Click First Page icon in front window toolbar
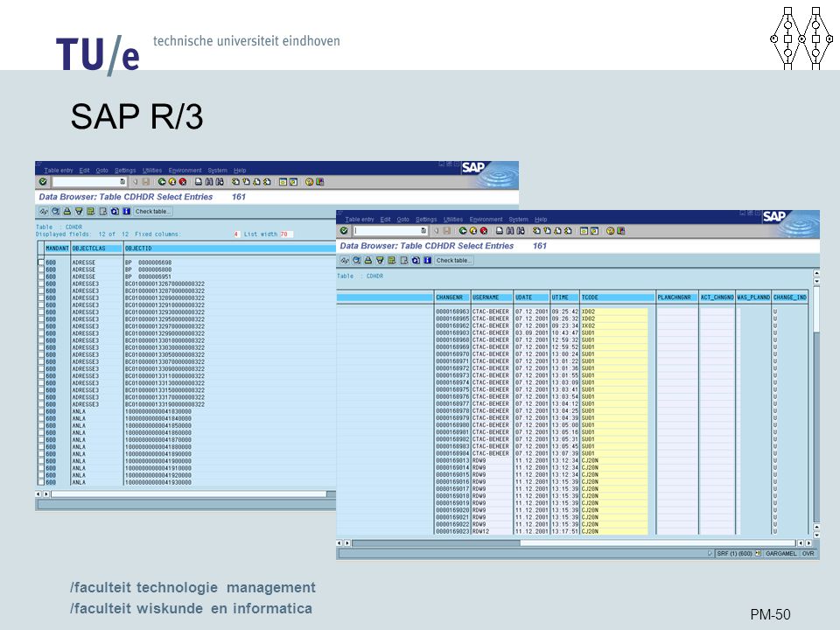840x630 pixels. [536, 230]
